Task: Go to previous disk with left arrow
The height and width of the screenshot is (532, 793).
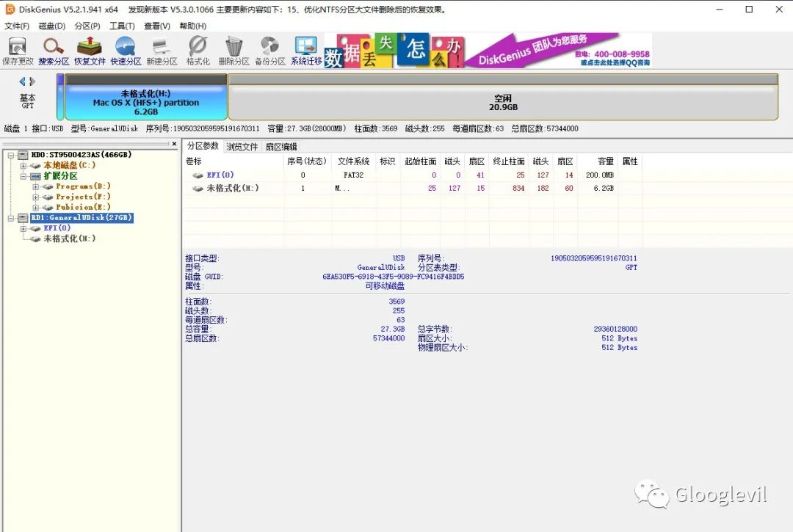Action: 22,81
